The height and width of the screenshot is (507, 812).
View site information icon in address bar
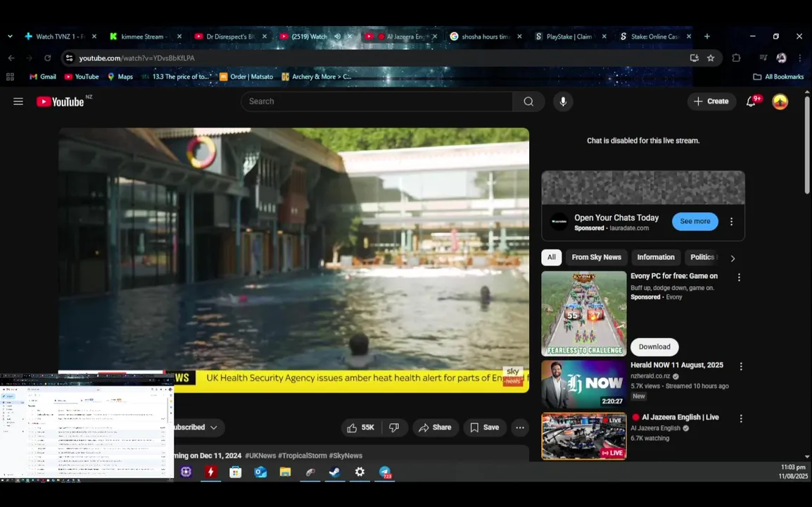click(x=70, y=58)
